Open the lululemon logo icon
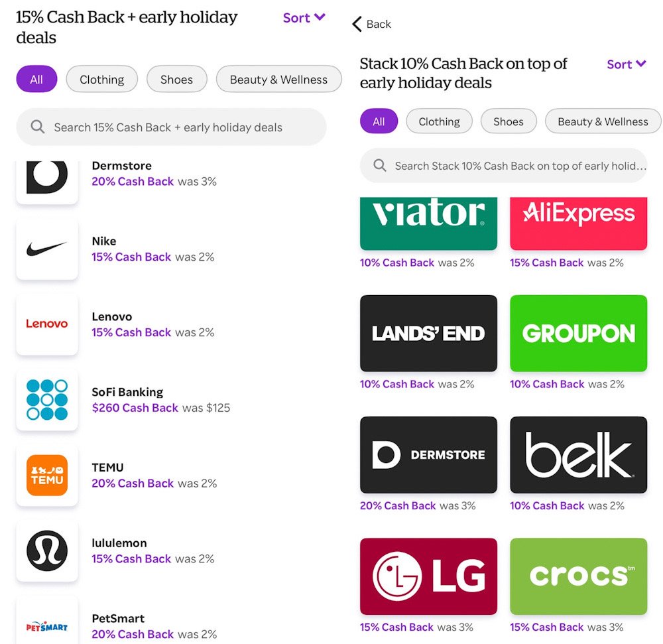 pyautogui.click(x=47, y=550)
